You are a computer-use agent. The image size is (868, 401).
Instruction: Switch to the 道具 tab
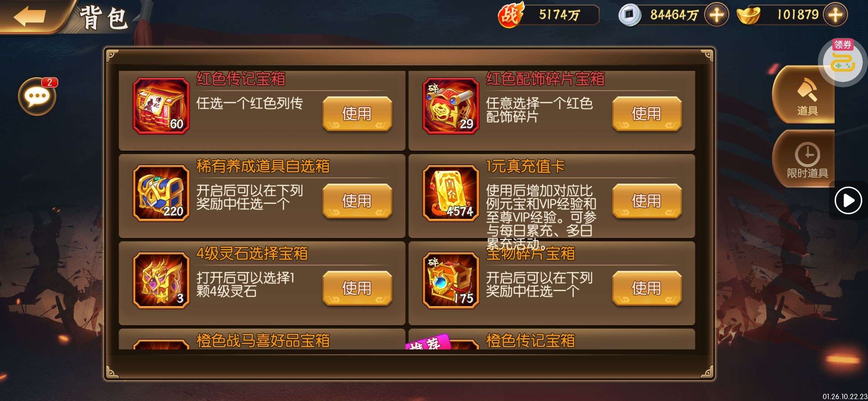(x=805, y=95)
